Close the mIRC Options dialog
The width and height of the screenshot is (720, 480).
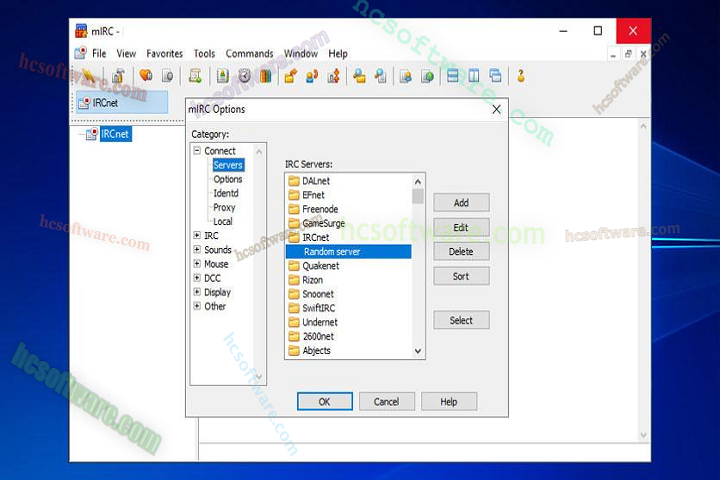[496, 109]
